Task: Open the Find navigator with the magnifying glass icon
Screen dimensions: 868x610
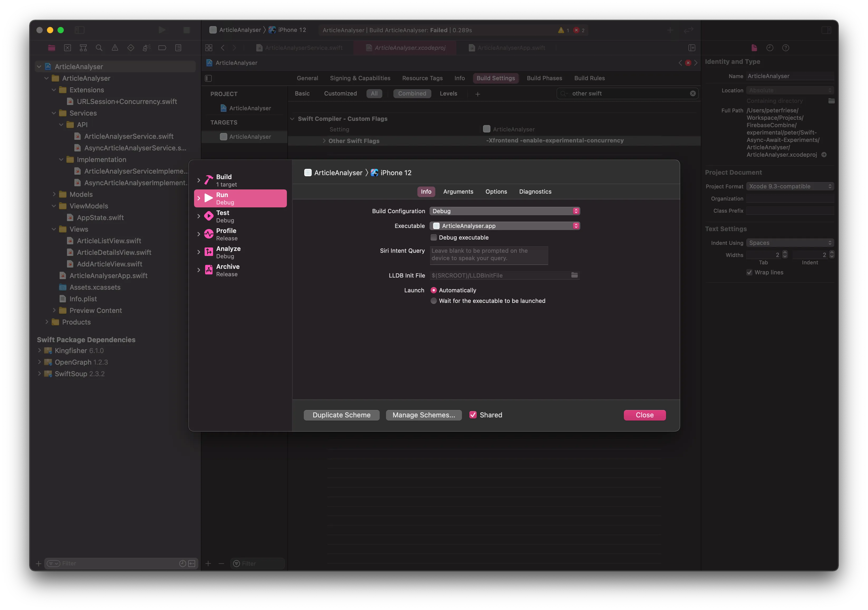Action: [x=99, y=48]
